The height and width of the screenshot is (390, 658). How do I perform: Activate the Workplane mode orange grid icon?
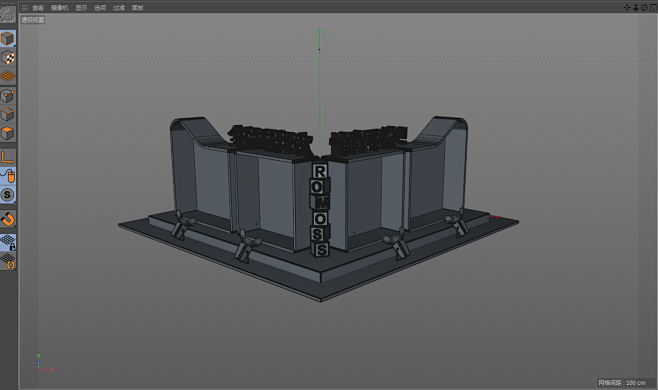[8, 76]
